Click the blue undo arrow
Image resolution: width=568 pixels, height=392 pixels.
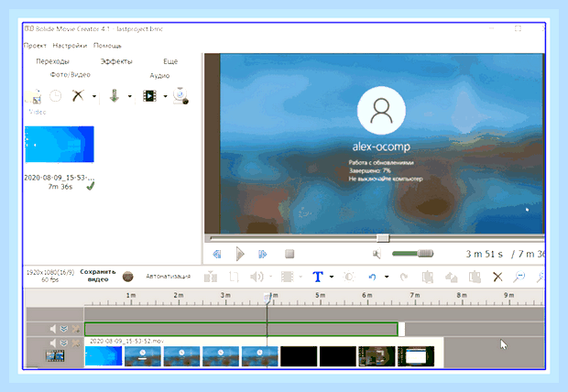tap(372, 277)
